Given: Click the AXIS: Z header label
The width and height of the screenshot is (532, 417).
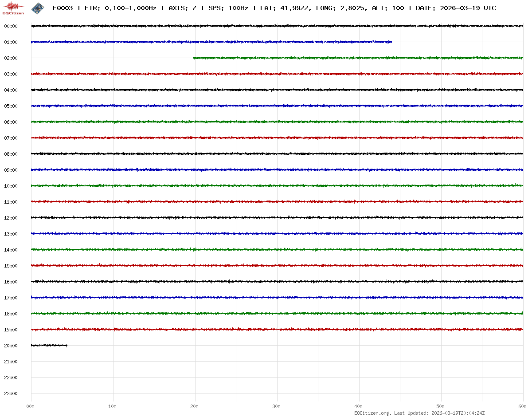Looking at the screenshot, I should (182, 8).
